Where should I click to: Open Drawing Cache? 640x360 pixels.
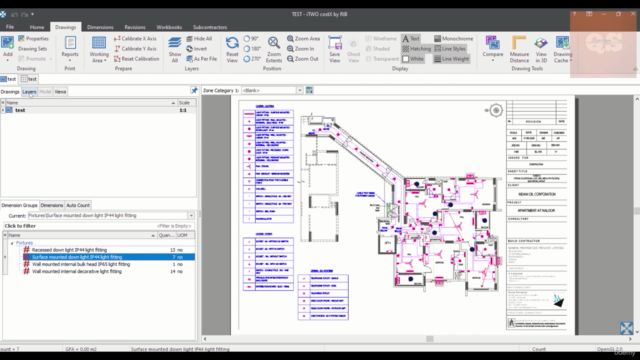click(x=562, y=49)
